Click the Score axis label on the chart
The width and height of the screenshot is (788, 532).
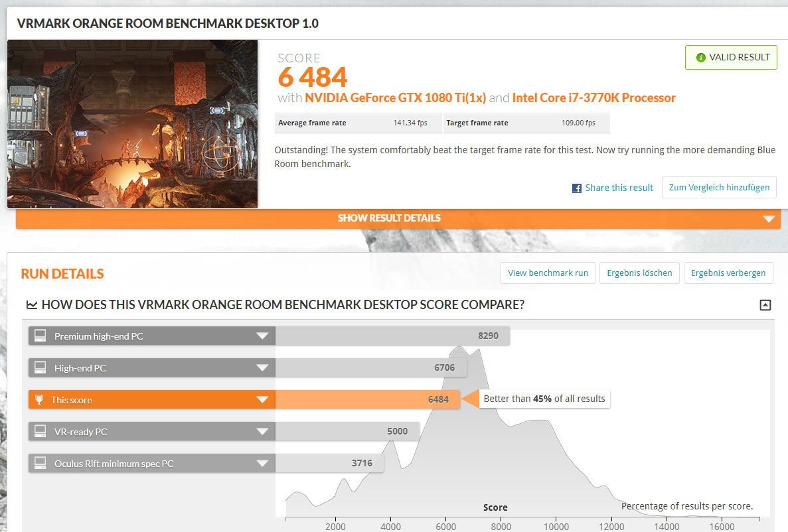(x=495, y=507)
